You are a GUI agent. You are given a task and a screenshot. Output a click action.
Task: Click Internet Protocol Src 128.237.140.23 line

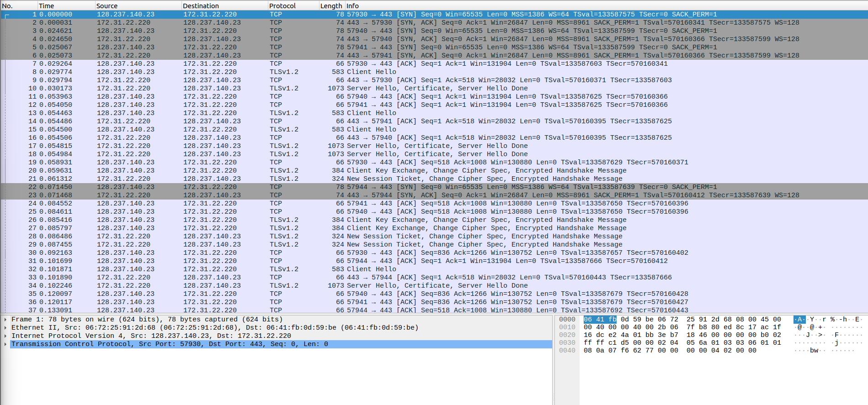point(151,336)
